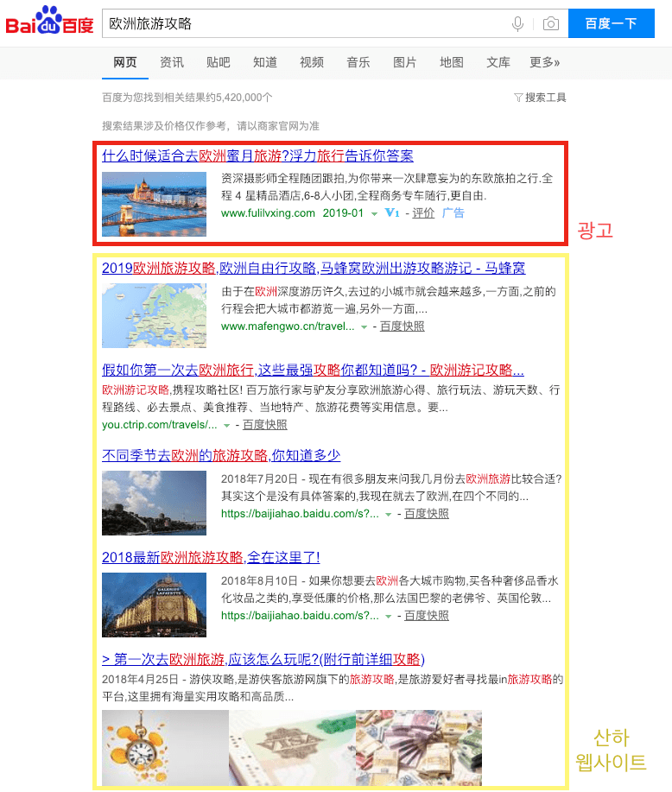Click the 搜索结果涉及价格仅作参考 notice text
The width and height of the screenshot is (672, 792).
point(211,126)
